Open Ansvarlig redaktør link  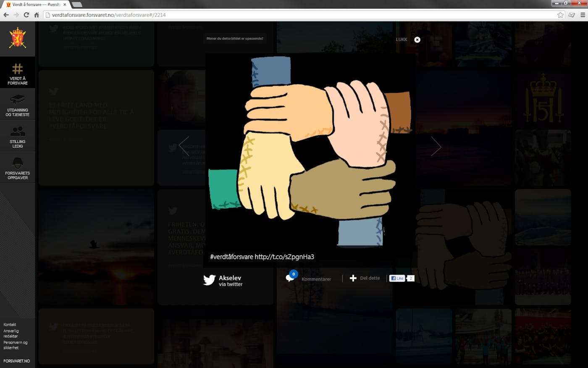tap(11, 334)
